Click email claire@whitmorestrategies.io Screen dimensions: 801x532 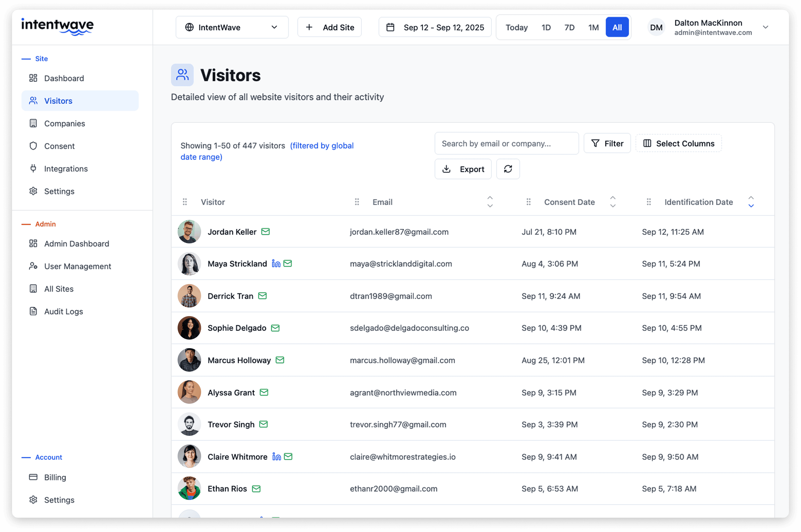tap(403, 457)
